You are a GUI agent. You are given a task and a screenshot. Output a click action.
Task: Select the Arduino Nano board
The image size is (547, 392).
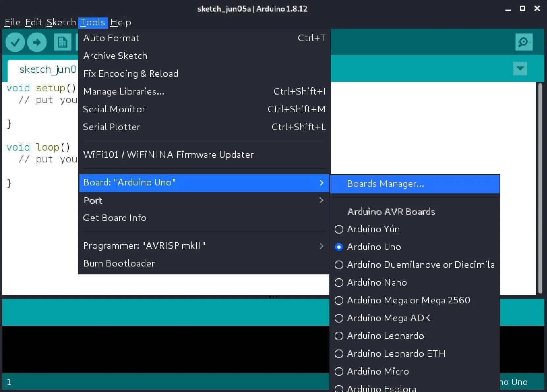(415, 283)
